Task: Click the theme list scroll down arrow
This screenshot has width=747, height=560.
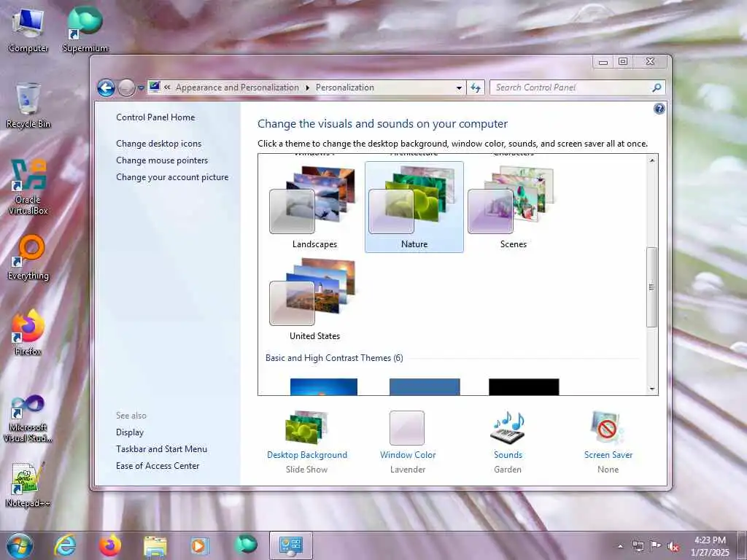Action: point(651,389)
